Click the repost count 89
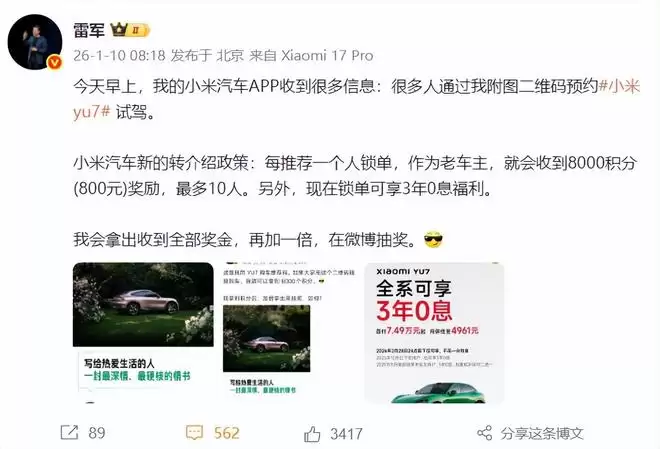Image resolution: width=660 pixels, height=449 pixels. pyautogui.click(x=97, y=433)
